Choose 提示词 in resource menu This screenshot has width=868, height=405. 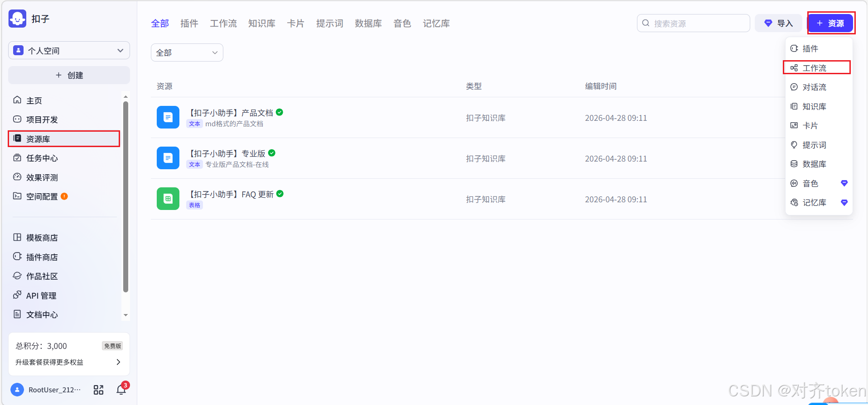[x=819, y=145]
